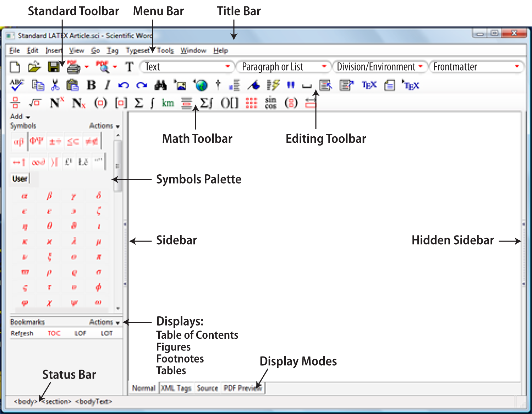Screen dimensions: 532x414
Task: Insert a radical from the math toolbar
Action: pos(35,103)
